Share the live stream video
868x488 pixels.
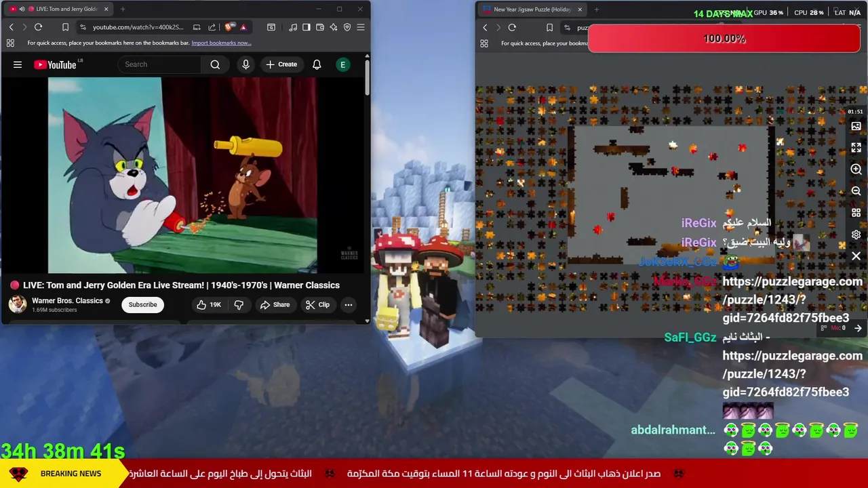click(275, 305)
